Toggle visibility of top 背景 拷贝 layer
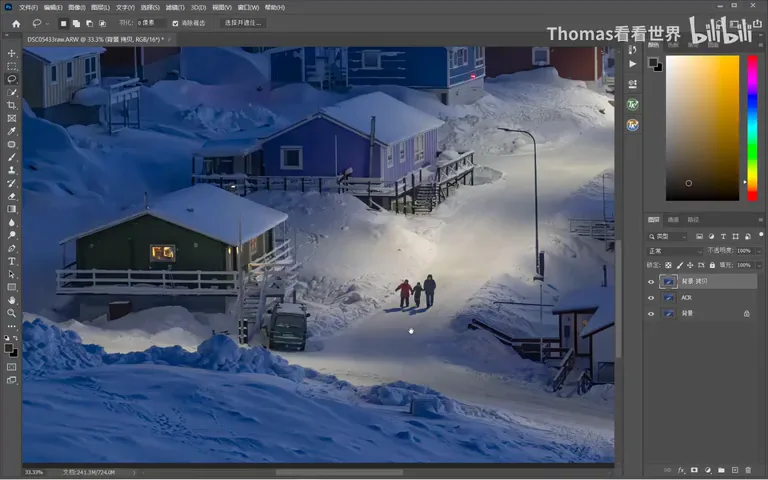Screen dimensions: 768x480 [x=651, y=282]
